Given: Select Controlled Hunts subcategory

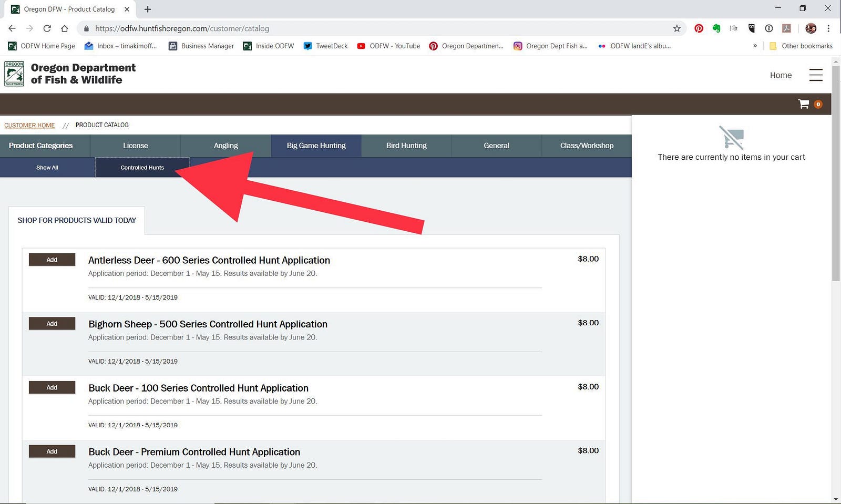Looking at the screenshot, I should (142, 168).
